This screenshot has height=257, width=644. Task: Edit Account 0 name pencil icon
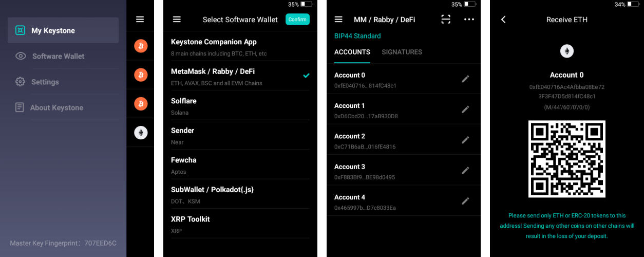(465, 79)
